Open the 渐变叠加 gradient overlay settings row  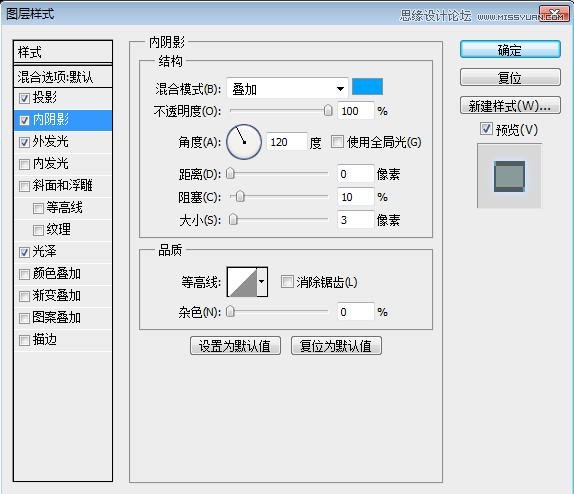point(63,296)
